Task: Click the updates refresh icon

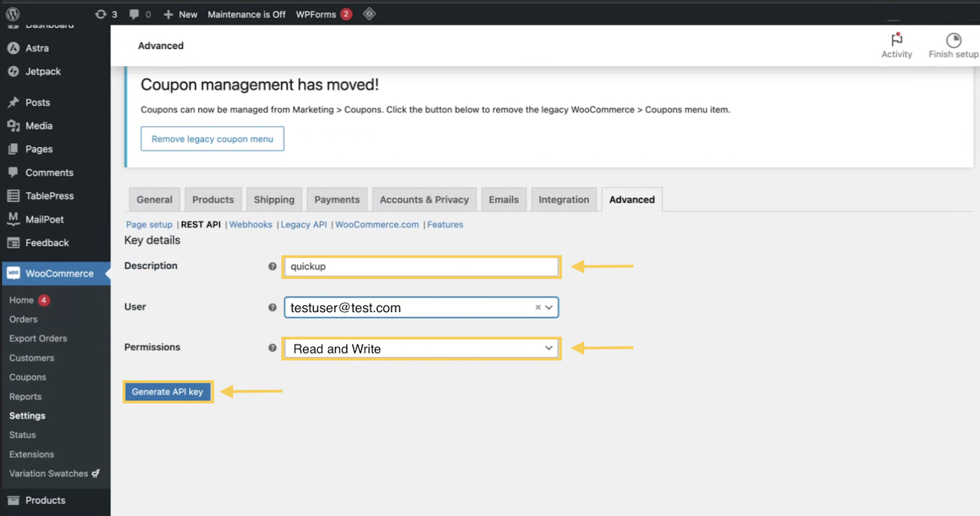Action: (101, 14)
